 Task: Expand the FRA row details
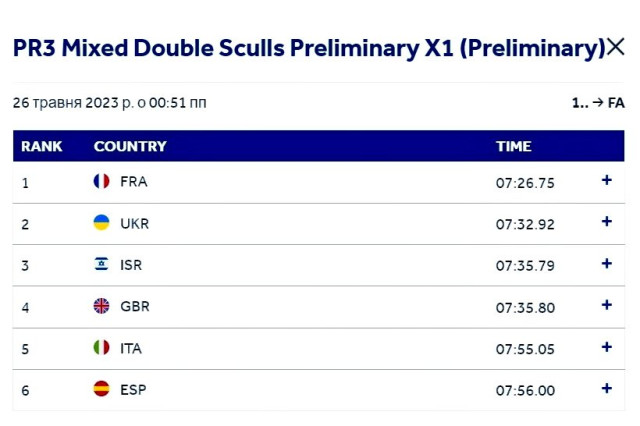tap(606, 181)
